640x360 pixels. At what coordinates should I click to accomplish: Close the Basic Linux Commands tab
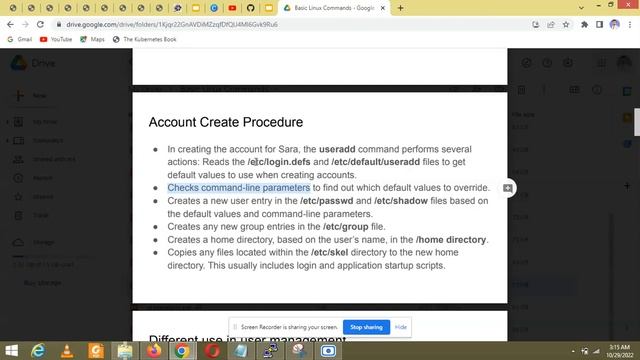click(383, 8)
